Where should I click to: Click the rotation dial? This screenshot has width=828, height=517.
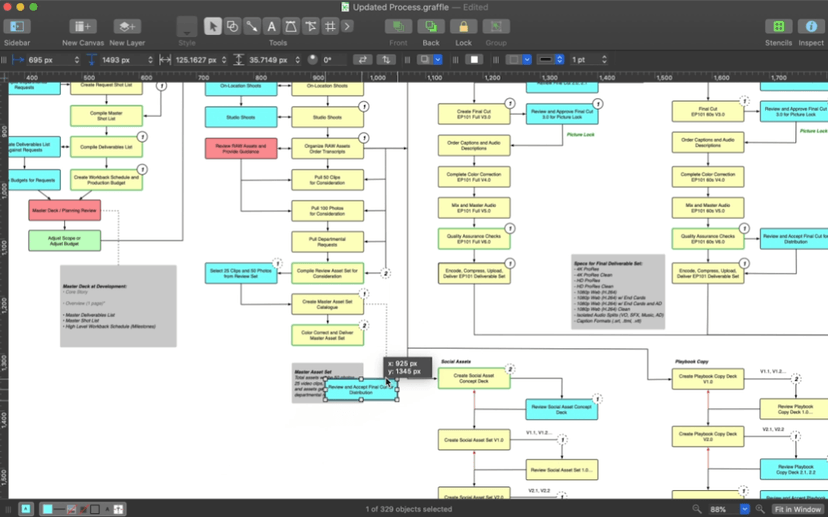(x=313, y=60)
